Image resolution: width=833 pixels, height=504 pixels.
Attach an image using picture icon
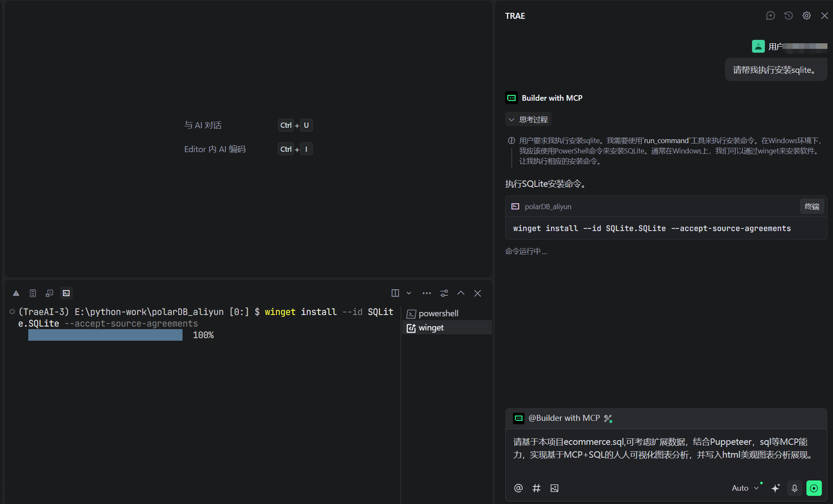click(x=554, y=488)
